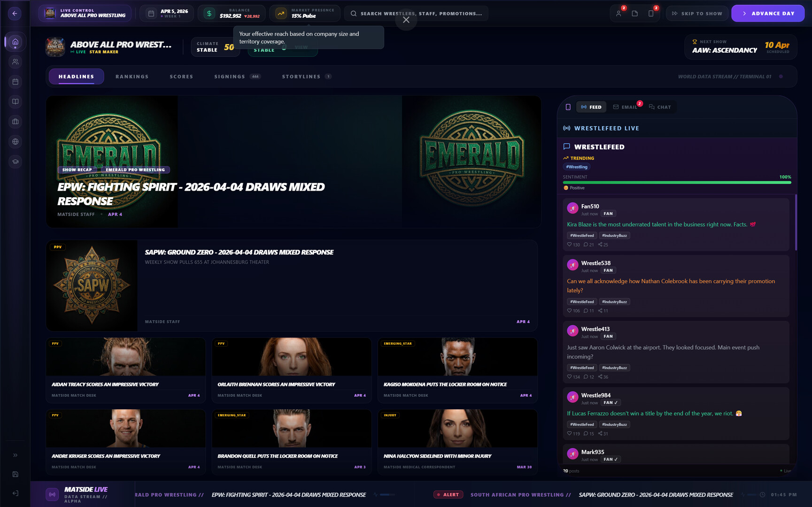Open the globe world icon in the sidebar
The height and width of the screenshot is (507, 812).
15,141
